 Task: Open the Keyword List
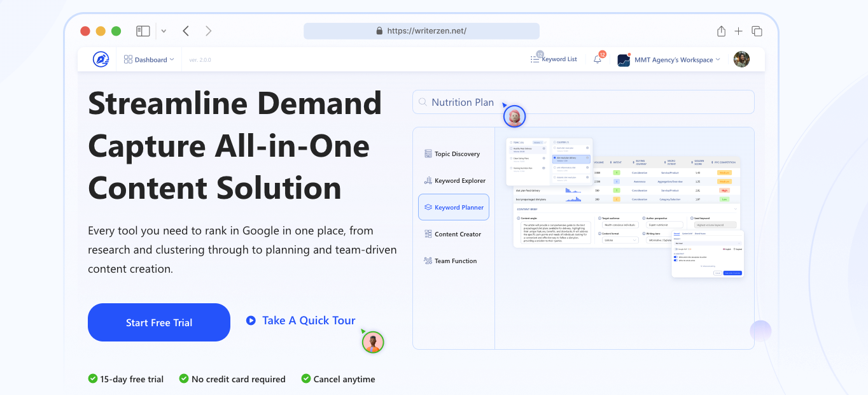coord(554,59)
